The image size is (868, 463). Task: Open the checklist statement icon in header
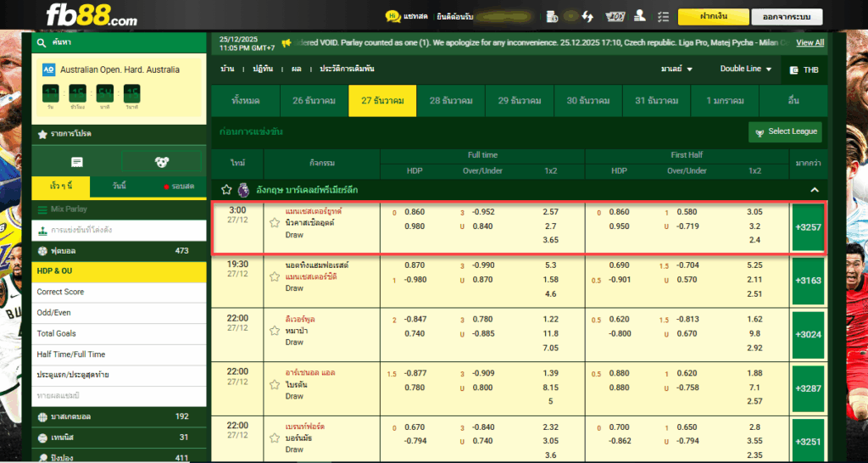[663, 17]
